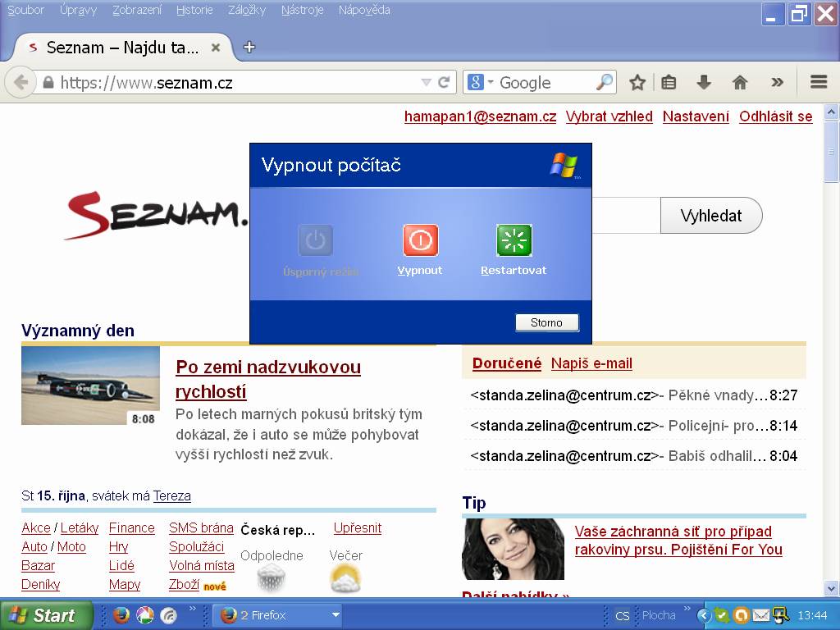Expand more toolbar tools chevron

(777, 83)
